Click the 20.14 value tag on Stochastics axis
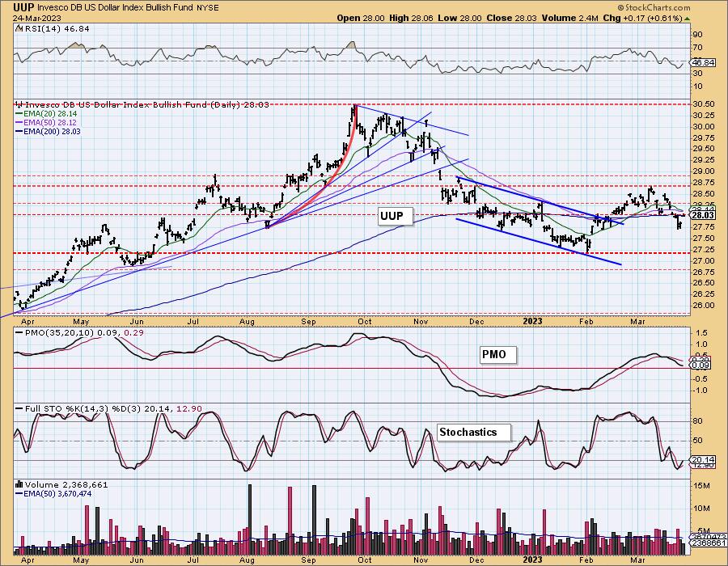This screenshot has height=566, width=728. pos(702,460)
